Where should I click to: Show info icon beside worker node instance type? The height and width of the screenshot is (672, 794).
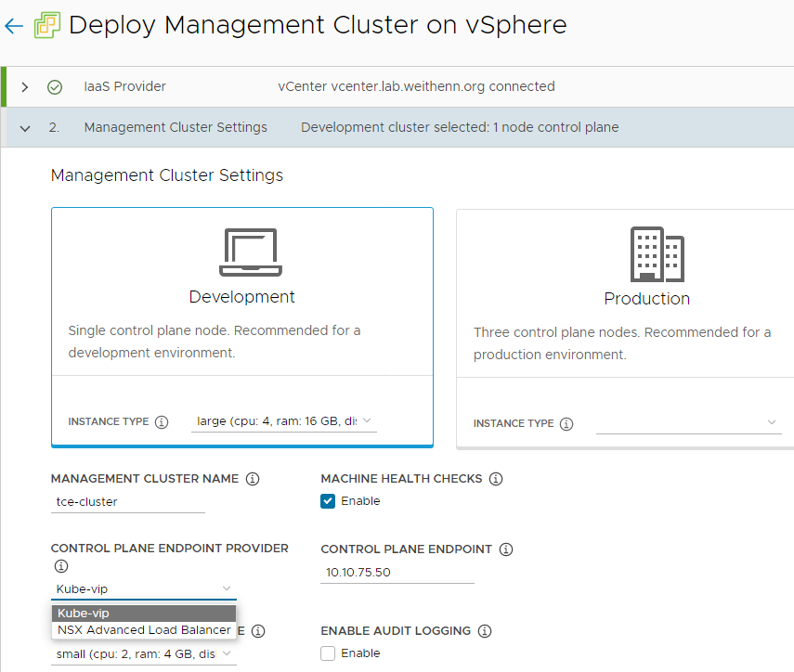tap(258, 631)
